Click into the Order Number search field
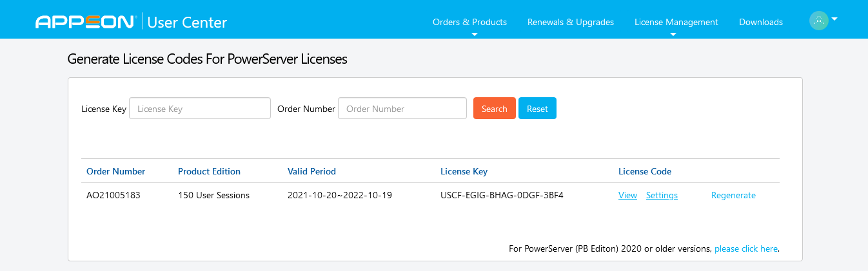Viewport: 868px width, 271px height. tap(402, 109)
